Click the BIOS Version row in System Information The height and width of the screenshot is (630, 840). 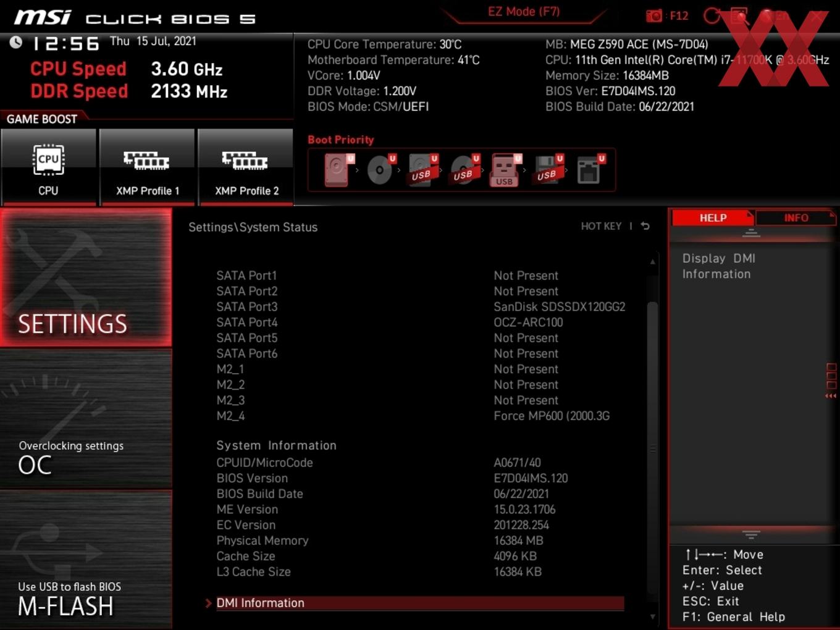click(420, 478)
